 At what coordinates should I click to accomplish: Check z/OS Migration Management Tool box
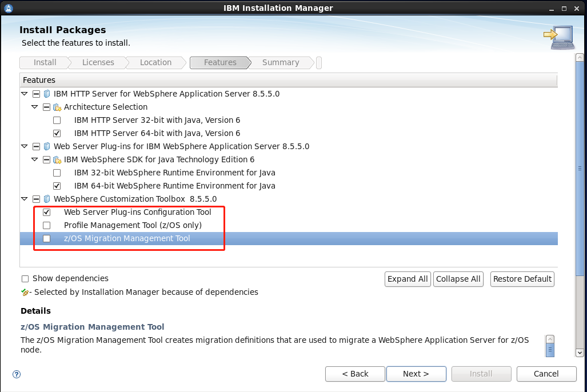coord(46,238)
